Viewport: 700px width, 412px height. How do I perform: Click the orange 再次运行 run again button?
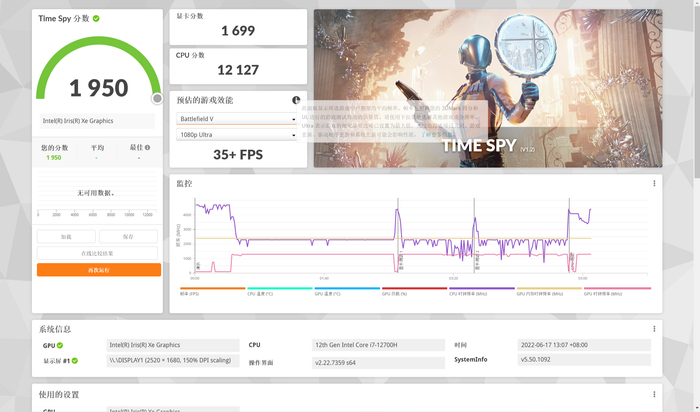tap(99, 270)
